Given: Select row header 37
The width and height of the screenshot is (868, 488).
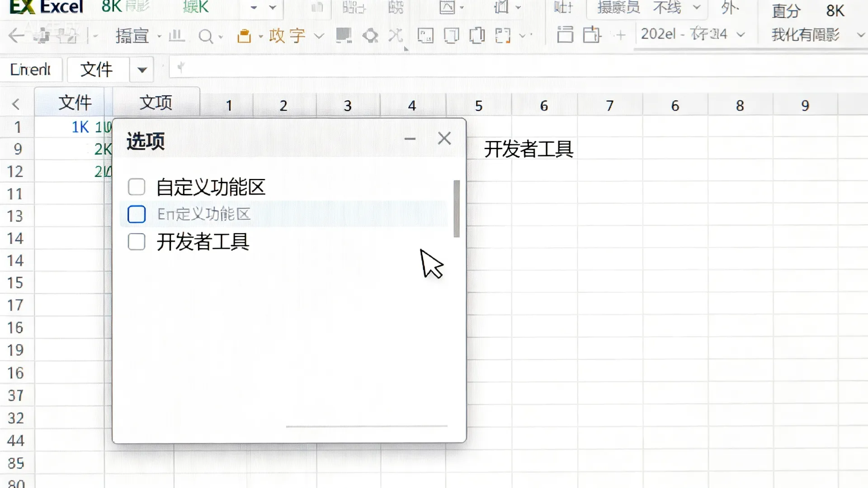Looking at the screenshot, I should point(16,395).
